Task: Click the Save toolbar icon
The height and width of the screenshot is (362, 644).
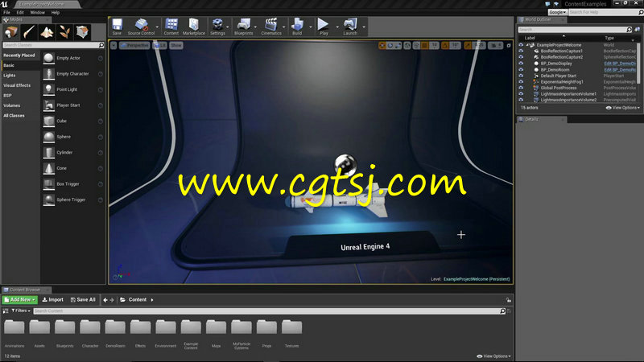Action: (x=117, y=25)
